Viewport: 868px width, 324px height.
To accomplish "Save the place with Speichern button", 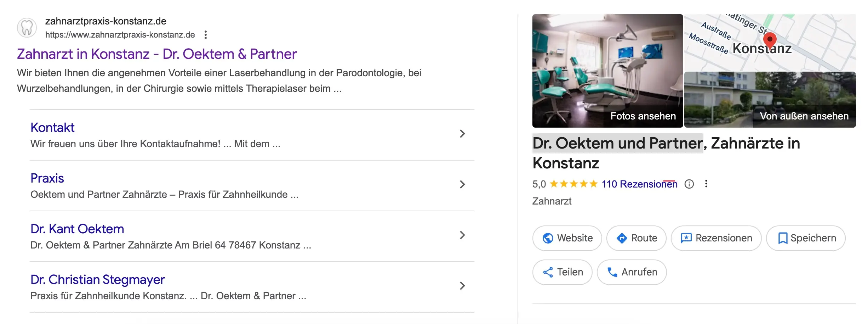I will coord(806,238).
